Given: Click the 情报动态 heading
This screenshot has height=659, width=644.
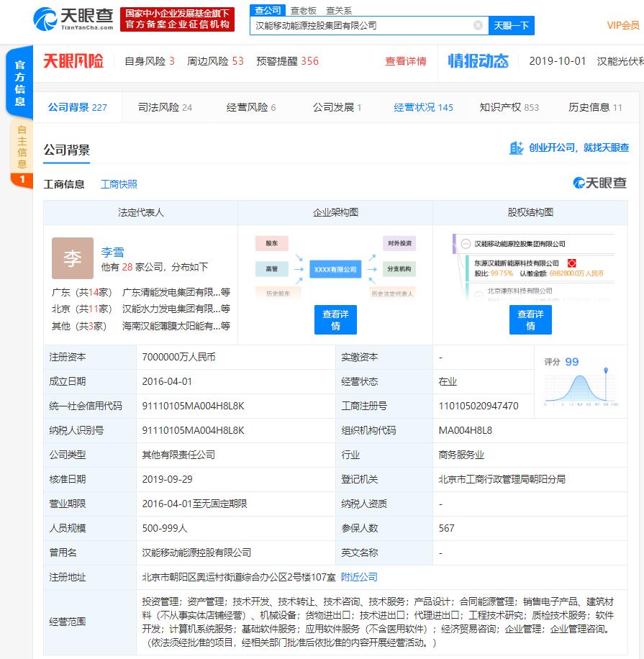Looking at the screenshot, I should pos(478,61).
